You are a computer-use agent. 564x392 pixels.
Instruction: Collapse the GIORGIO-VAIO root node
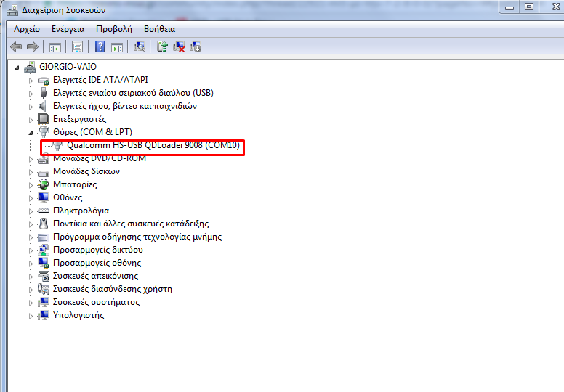[18, 67]
